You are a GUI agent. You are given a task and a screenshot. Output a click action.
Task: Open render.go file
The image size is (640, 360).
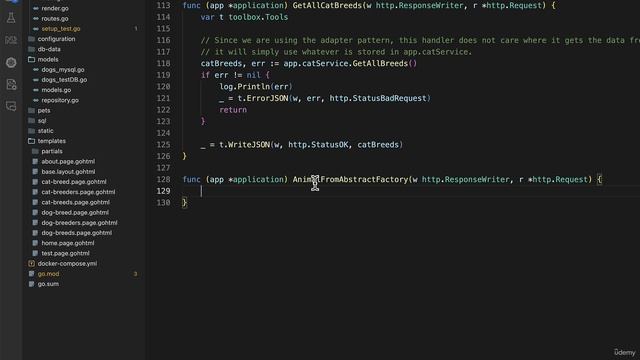pyautogui.click(x=55, y=9)
